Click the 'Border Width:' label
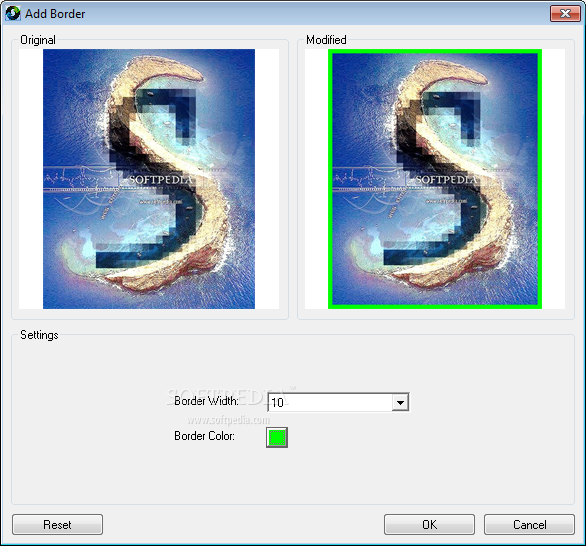586x546 pixels. coord(206,401)
